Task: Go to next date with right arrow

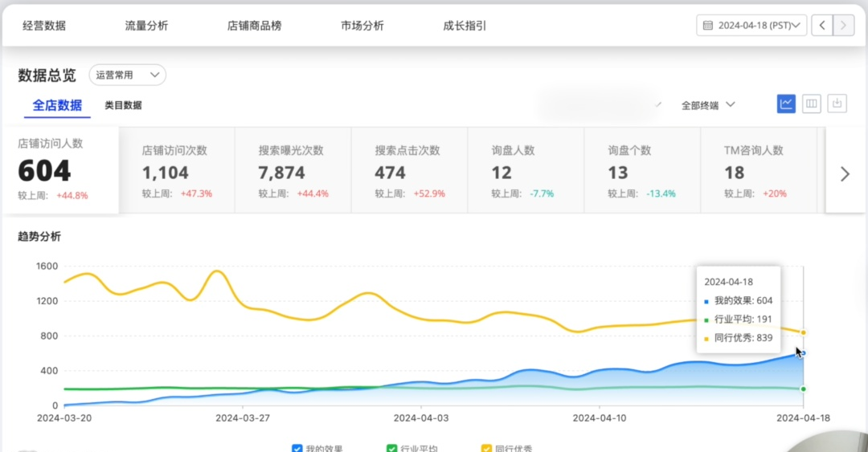Action: point(844,26)
